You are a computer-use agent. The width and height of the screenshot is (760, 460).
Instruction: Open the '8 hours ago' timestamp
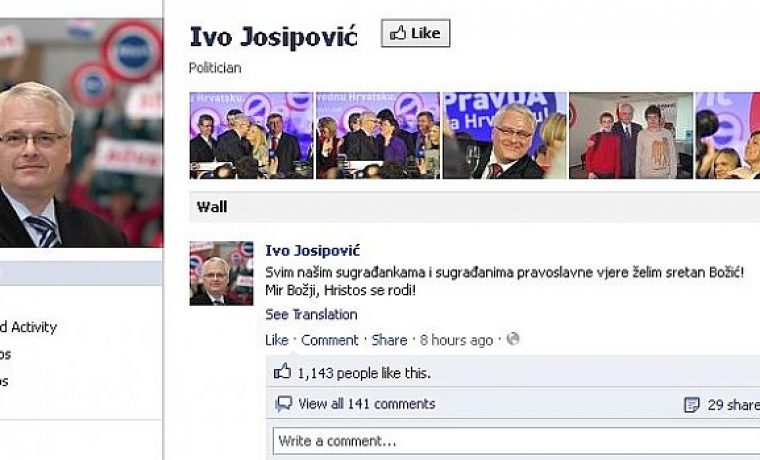[x=456, y=340]
